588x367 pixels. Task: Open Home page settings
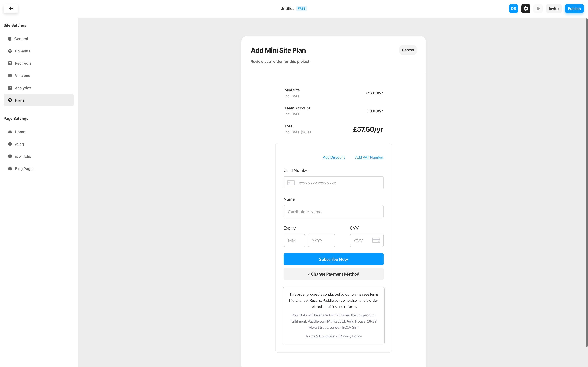click(x=20, y=132)
